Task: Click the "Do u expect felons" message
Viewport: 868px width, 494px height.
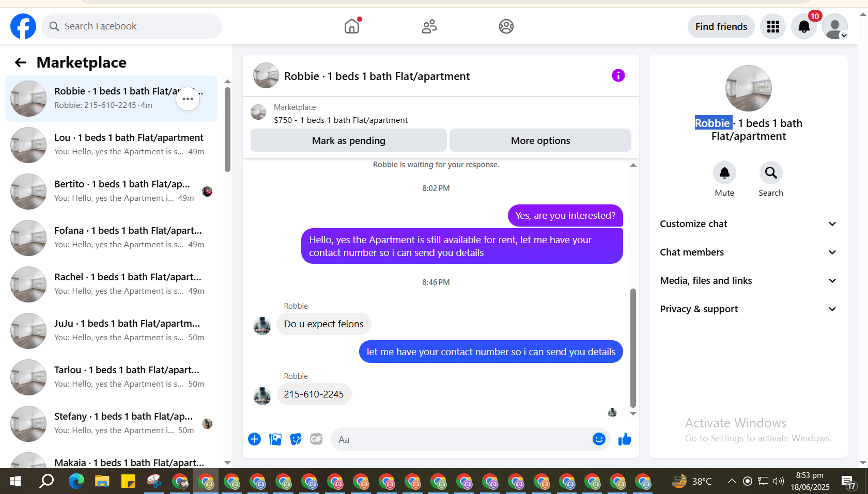Action: click(323, 324)
